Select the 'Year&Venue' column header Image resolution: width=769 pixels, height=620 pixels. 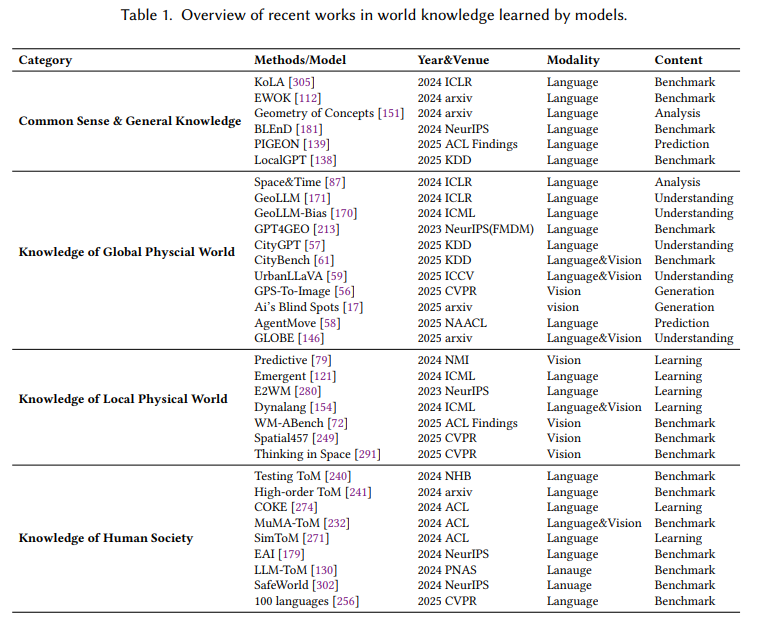point(453,60)
